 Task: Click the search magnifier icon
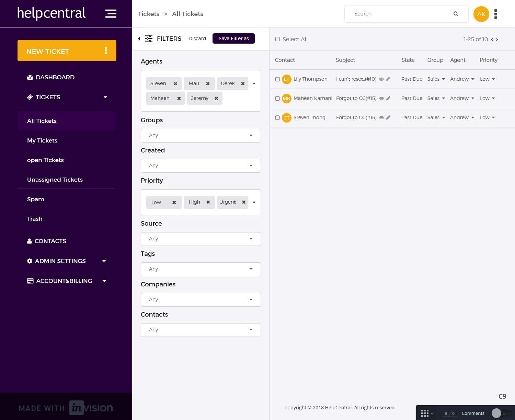point(456,14)
